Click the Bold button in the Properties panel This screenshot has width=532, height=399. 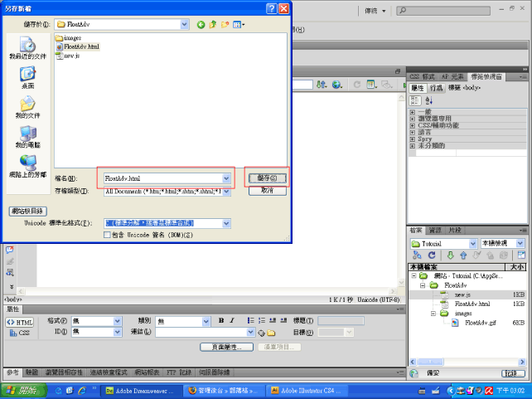click(221, 320)
